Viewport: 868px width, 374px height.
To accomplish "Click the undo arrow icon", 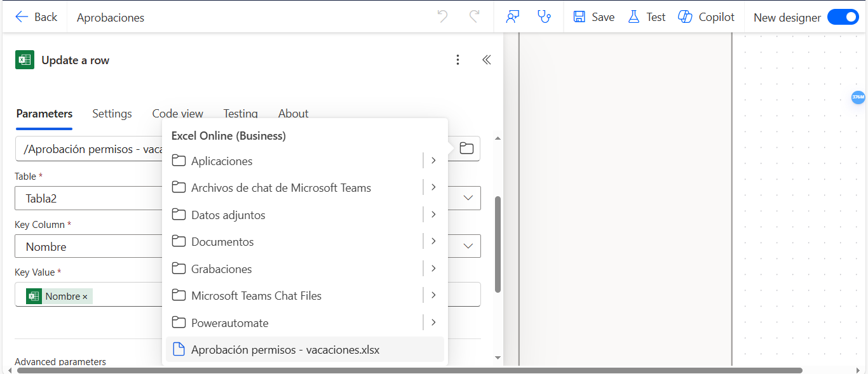I will coord(443,17).
